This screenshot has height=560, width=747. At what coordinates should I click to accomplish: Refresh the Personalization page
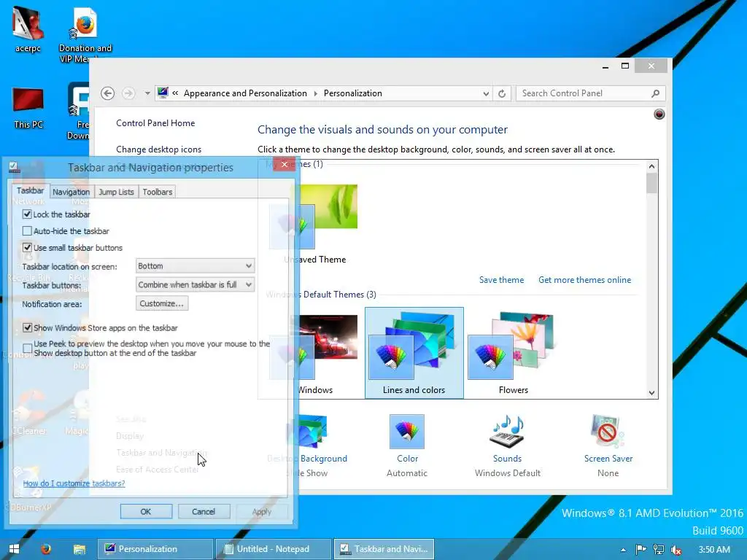pyautogui.click(x=502, y=94)
